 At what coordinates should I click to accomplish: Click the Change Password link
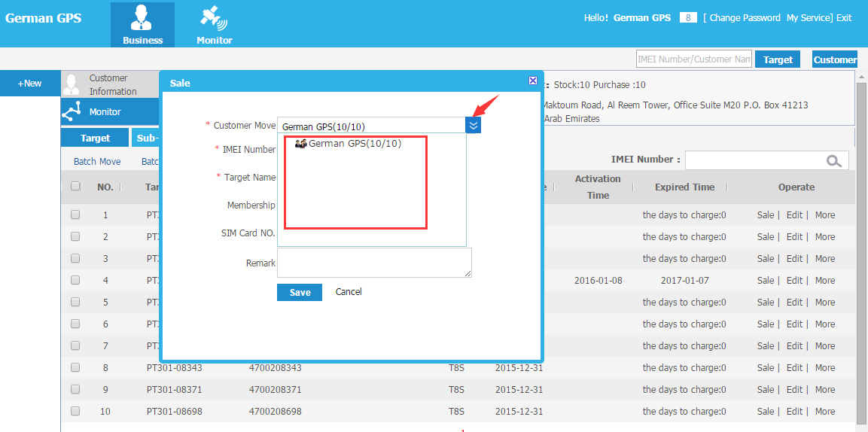[x=745, y=18]
